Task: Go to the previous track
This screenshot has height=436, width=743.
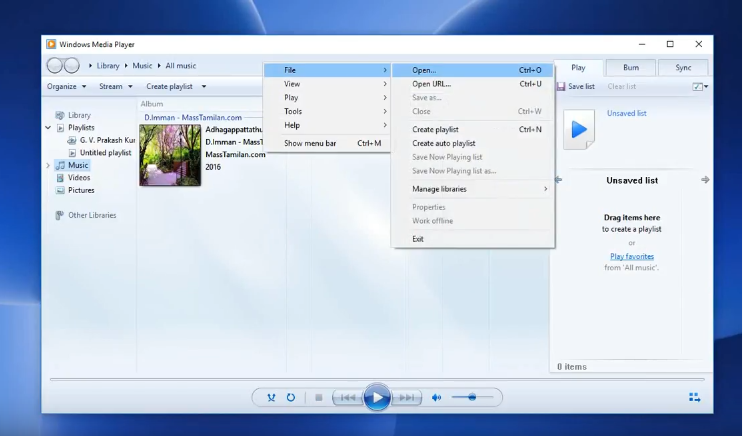Action: [346, 397]
